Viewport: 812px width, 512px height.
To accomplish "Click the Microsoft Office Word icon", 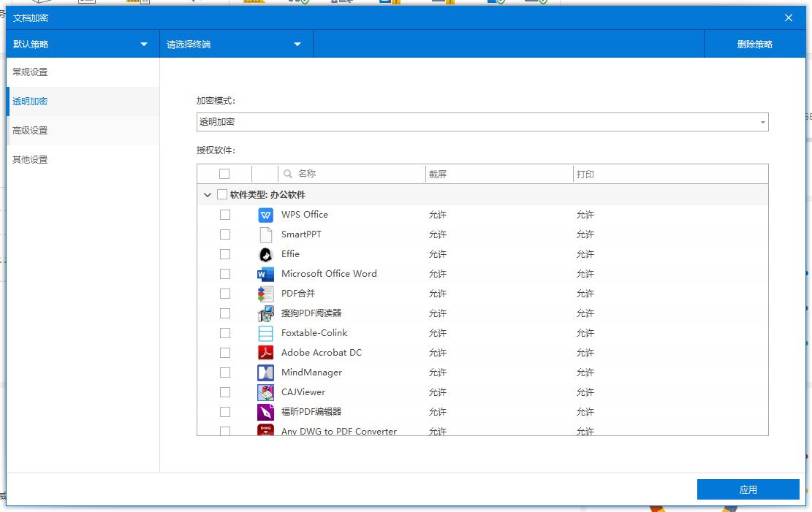I will tap(265, 274).
